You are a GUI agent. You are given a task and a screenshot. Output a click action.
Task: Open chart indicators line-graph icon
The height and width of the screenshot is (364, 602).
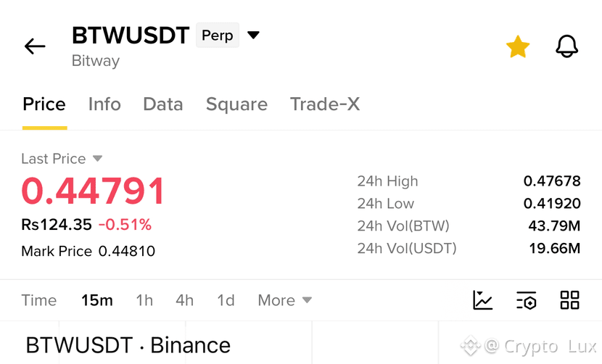pos(482,300)
